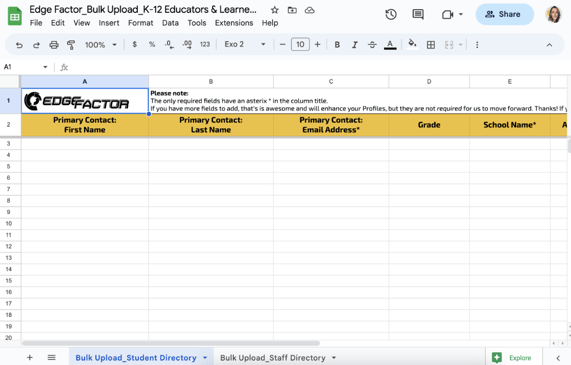
Task: Open the Help menu
Action: click(x=270, y=23)
